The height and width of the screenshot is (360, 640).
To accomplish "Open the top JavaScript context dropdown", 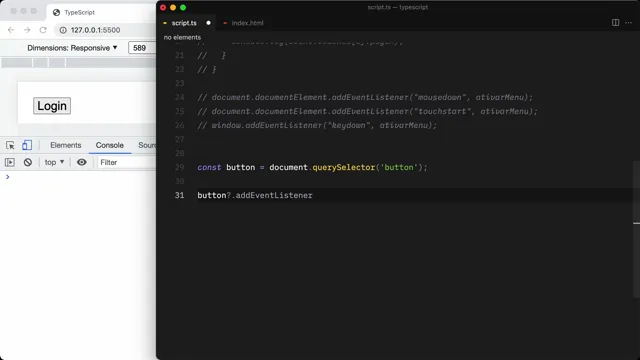I will (54, 162).
